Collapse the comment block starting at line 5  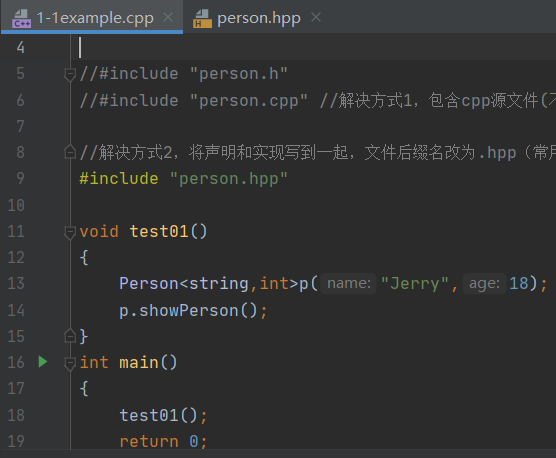70,74
